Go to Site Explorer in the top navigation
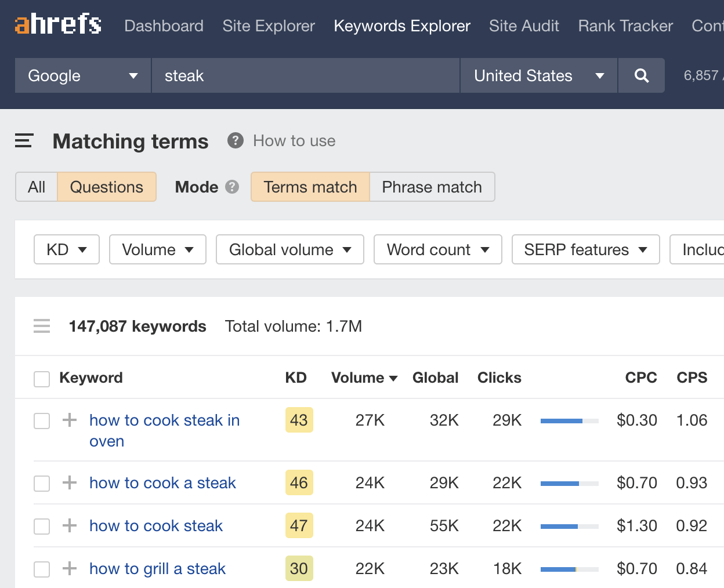 tap(269, 26)
